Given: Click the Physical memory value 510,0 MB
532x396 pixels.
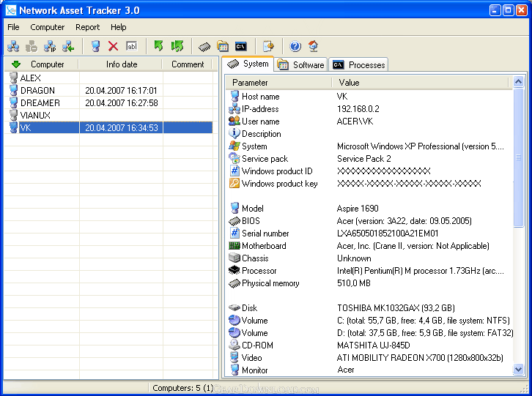Looking at the screenshot, I should tap(353, 283).
